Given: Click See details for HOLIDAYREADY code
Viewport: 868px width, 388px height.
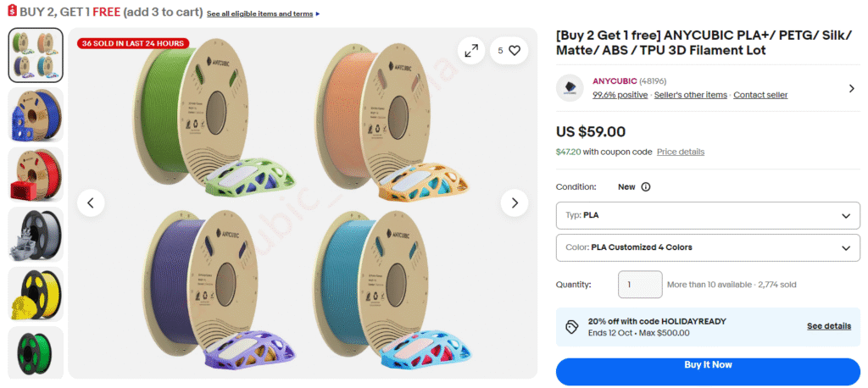Looking at the screenshot, I should pyautogui.click(x=828, y=326).
